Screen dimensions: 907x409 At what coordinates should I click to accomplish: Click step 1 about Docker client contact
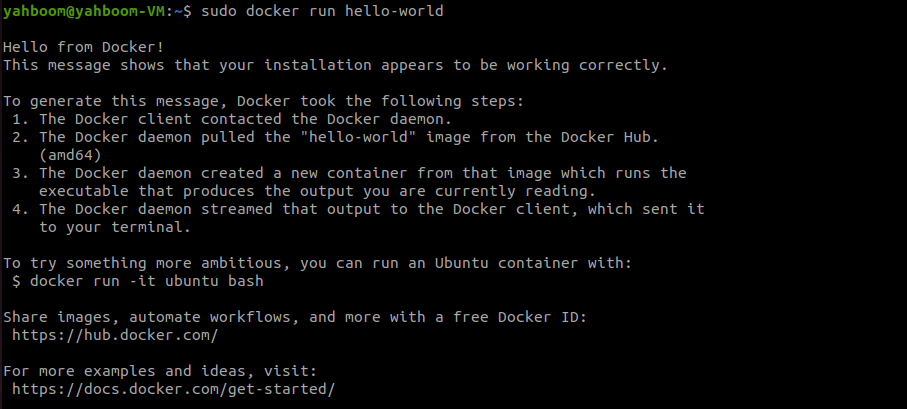pos(232,119)
